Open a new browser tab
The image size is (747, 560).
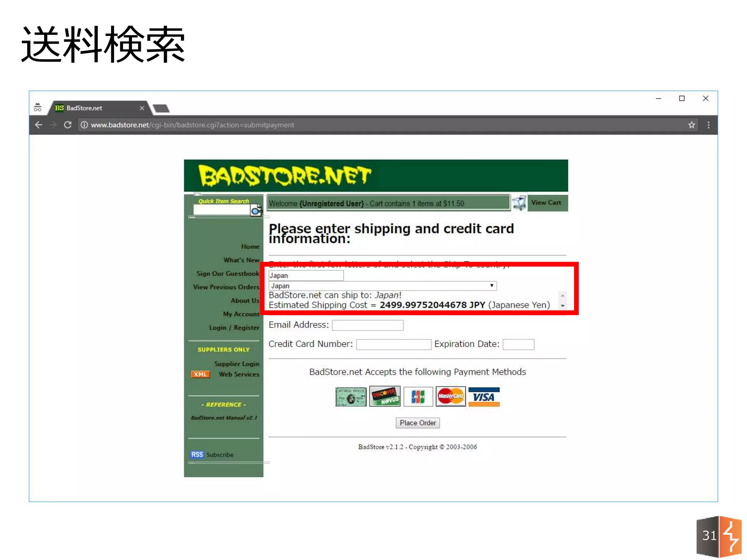pos(161,108)
